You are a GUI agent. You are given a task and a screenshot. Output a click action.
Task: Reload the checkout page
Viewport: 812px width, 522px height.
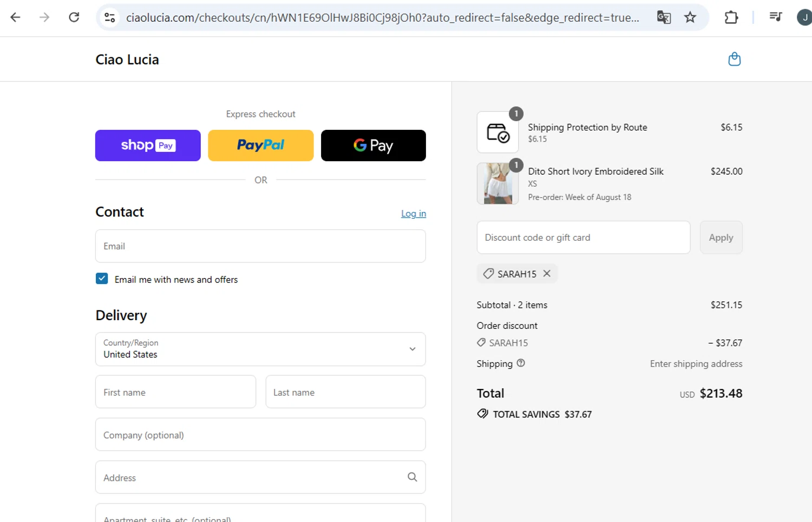tap(74, 17)
